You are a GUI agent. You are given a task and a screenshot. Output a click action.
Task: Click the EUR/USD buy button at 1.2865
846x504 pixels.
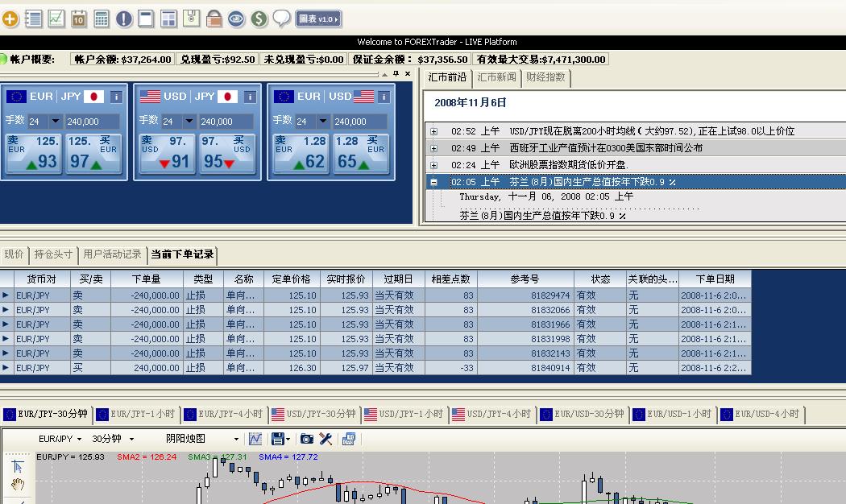[x=362, y=154]
